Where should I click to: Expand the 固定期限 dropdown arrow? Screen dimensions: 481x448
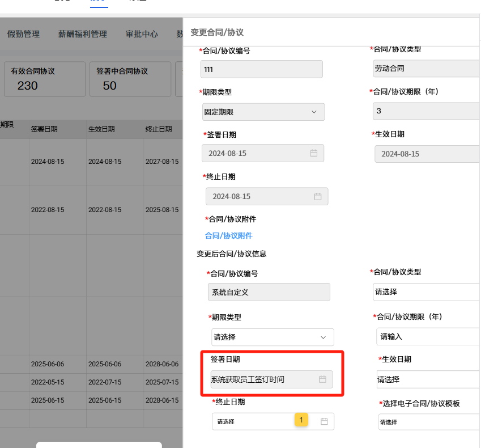coord(314,112)
